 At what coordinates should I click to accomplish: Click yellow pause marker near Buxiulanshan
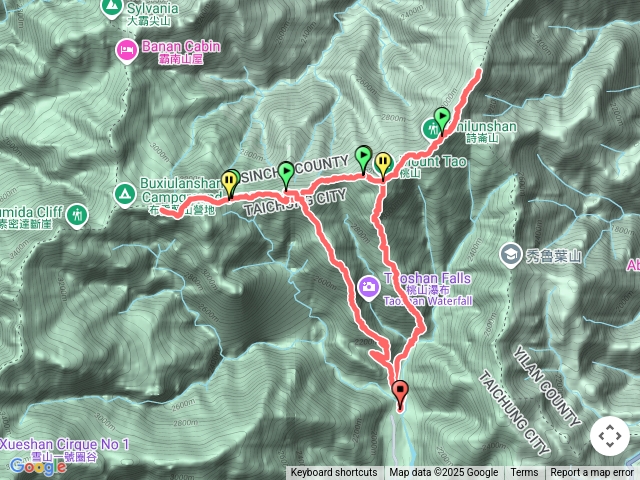tap(229, 183)
